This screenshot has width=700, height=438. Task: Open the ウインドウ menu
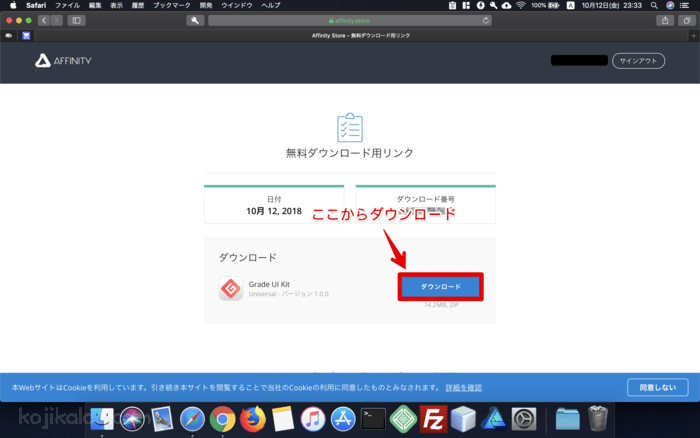click(x=237, y=5)
